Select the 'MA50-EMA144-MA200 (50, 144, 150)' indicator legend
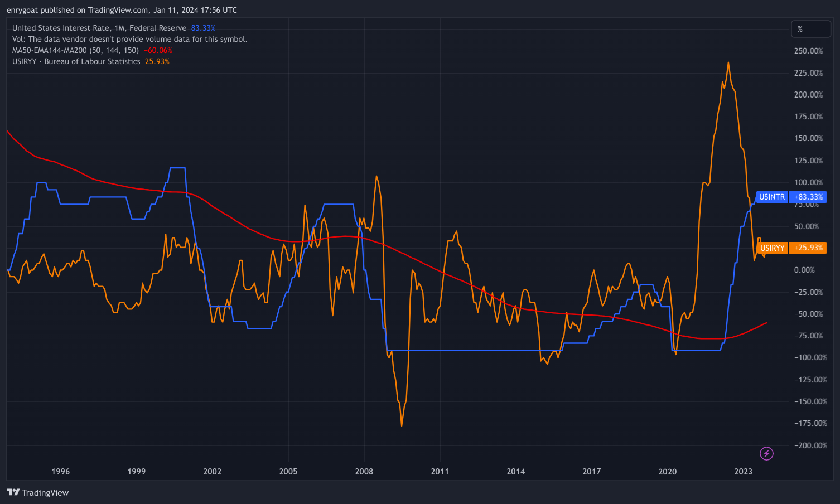The image size is (840, 504). point(75,50)
